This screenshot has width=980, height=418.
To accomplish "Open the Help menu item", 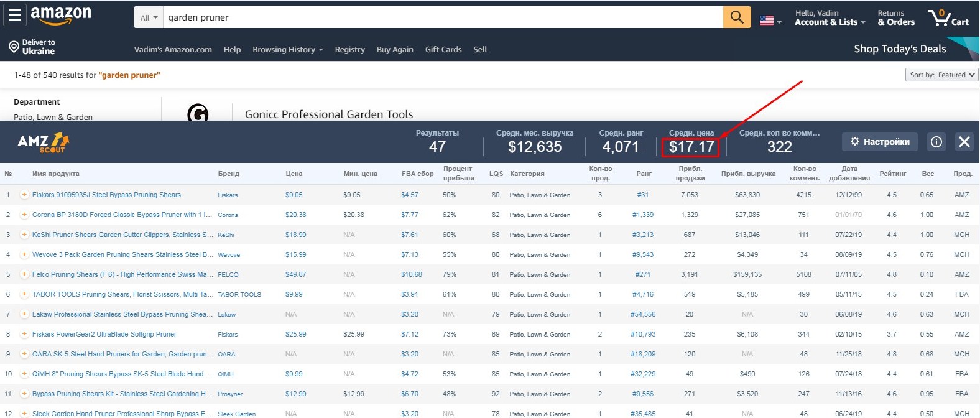I will point(232,50).
